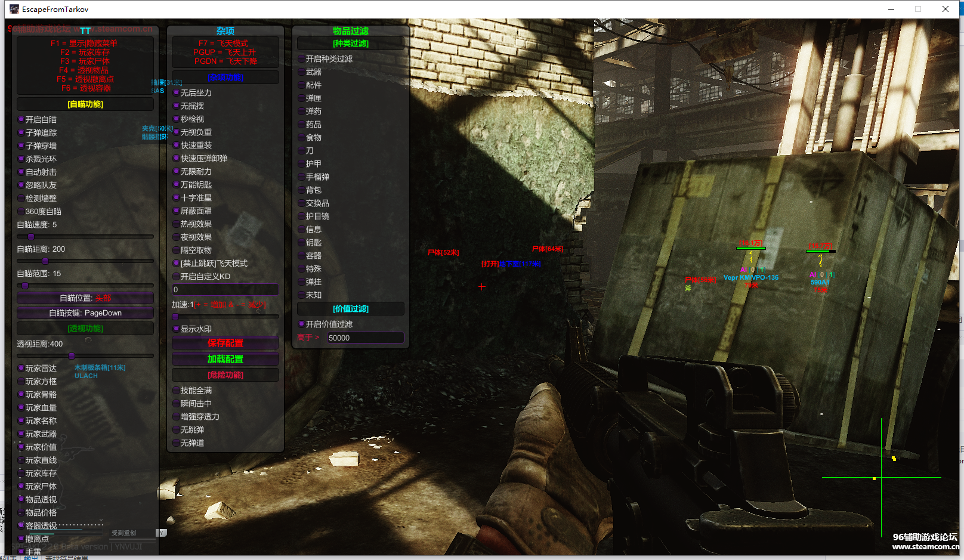Enable 热视效果 checkbox
Viewport: 964px width, 560px height.
pos(177,224)
